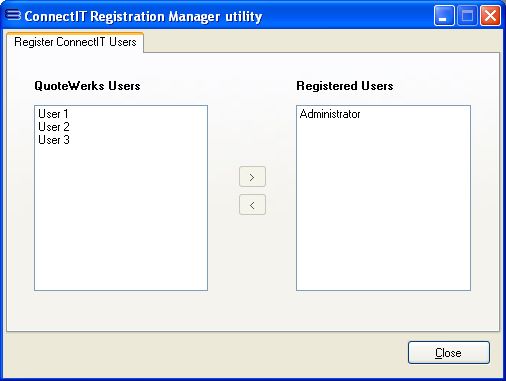
Task: Click the ConnectIT app icon in title bar
Action: [13, 15]
